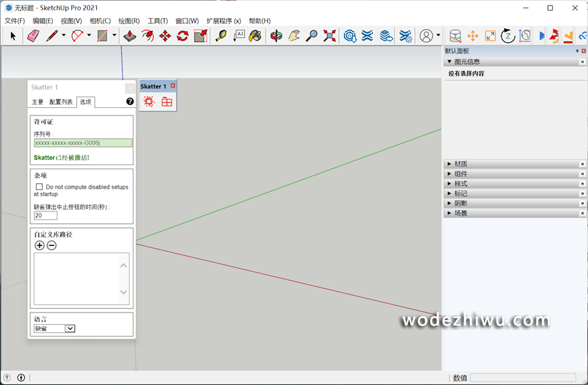Open the user account dropdown arrow
This screenshot has height=385, width=588.
(438, 35)
